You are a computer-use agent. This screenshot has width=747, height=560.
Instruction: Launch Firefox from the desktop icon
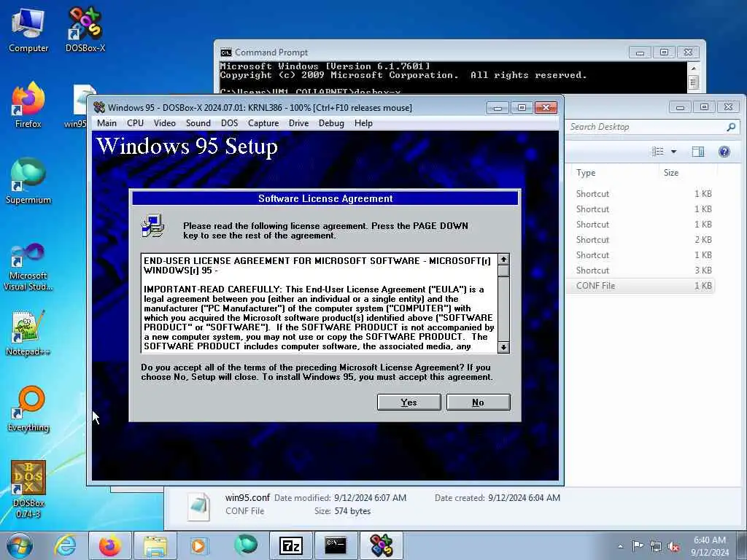[28, 105]
